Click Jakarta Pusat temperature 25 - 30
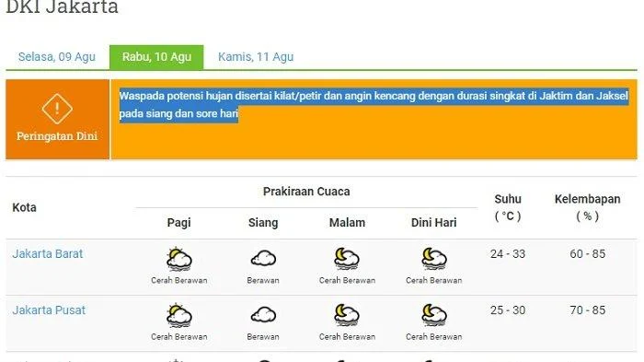Image resolution: width=644 pixels, height=362 pixels. (508, 310)
